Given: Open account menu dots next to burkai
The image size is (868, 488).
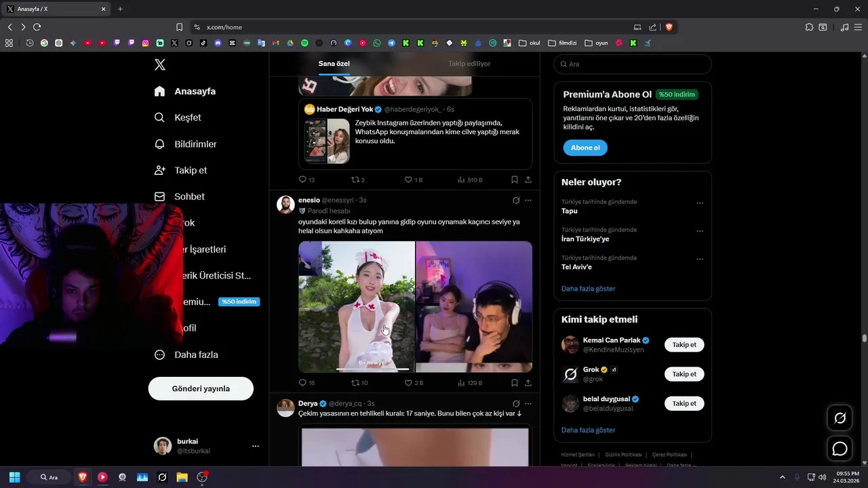Looking at the screenshot, I should [x=256, y=446].
